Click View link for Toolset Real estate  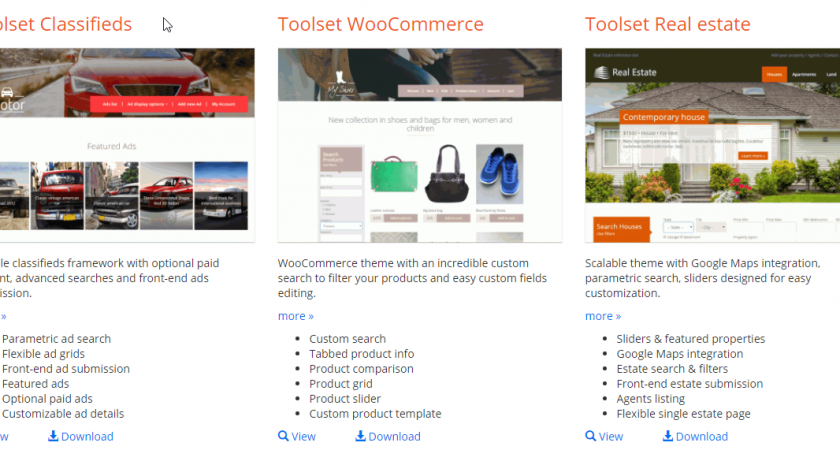pos(611,437)
